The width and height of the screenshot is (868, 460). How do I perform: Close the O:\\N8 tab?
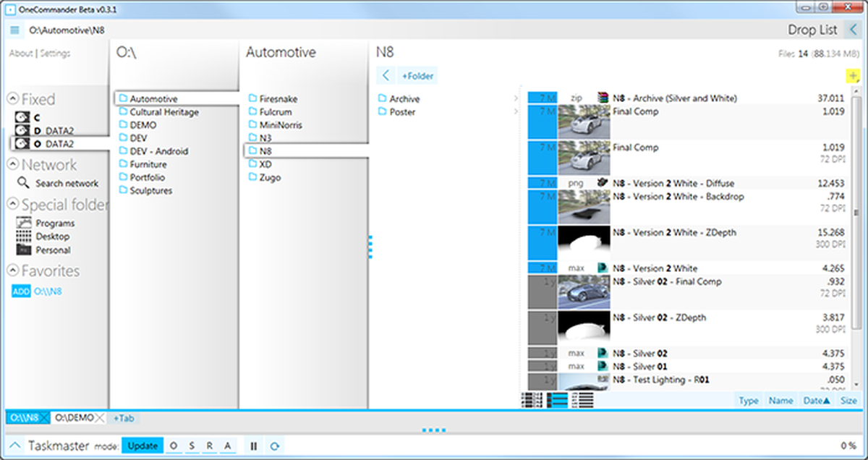(44, 418)
